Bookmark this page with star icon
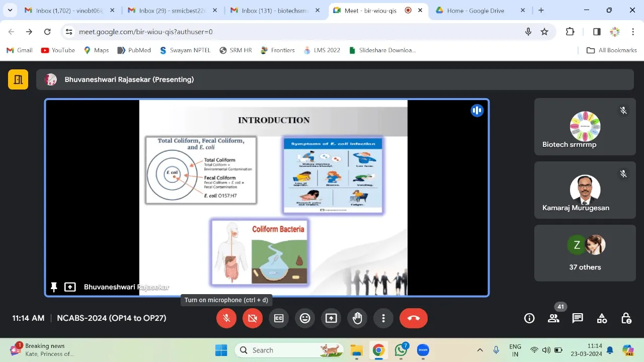644x362 pixels. pyautogui.click(x=544, y=32)
